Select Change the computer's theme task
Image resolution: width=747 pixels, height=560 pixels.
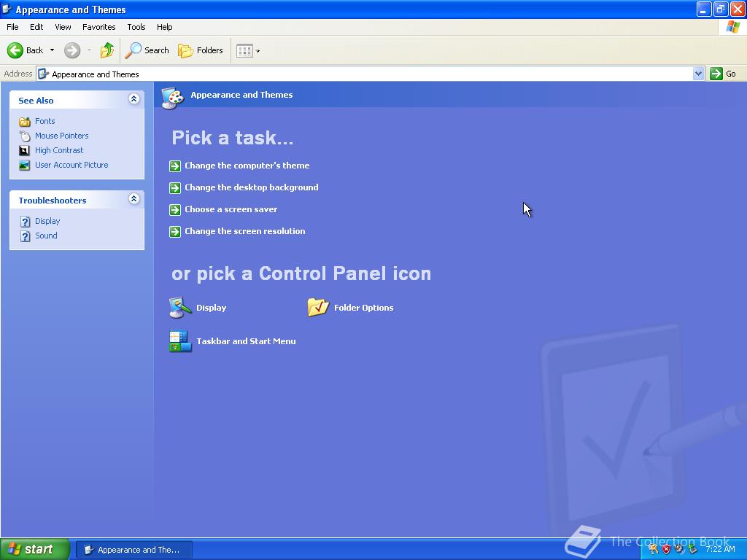point(247,166)
